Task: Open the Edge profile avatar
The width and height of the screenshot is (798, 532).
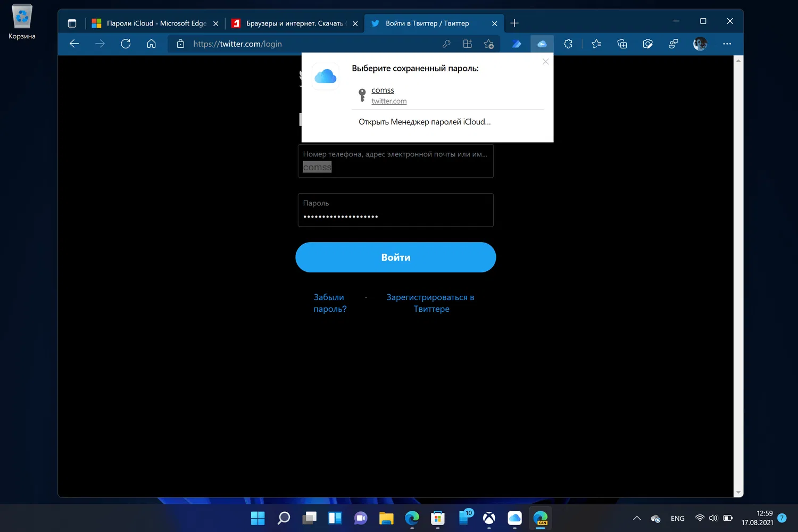Action: click(700, 44)
